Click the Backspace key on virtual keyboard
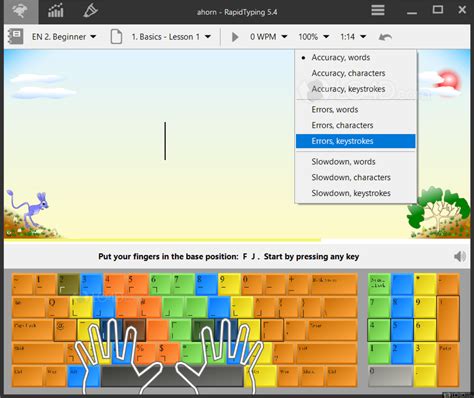Screen dimensions: 474x398 (x=334, y=284)
